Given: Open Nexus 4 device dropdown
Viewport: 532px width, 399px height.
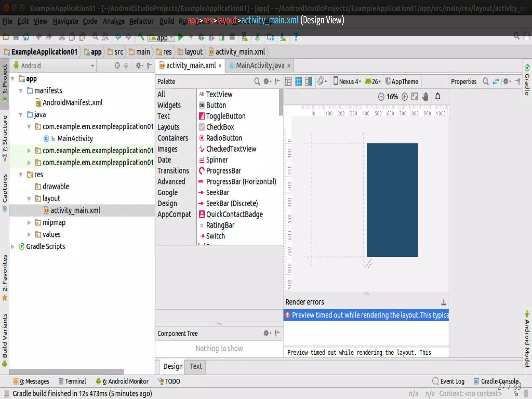Looking at the screenshot, I should [x=347, y=81].
